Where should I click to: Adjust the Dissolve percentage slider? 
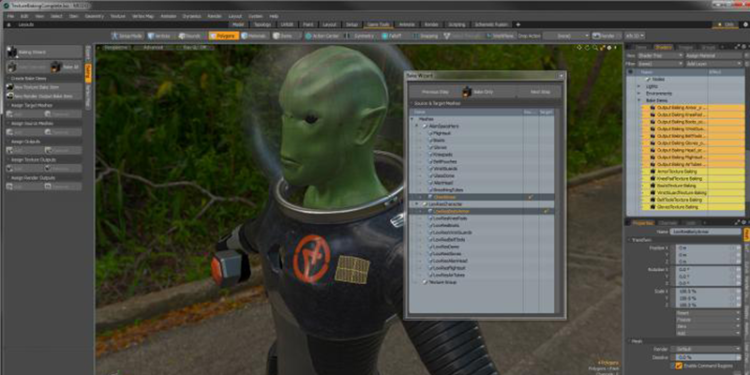(708, 357)
